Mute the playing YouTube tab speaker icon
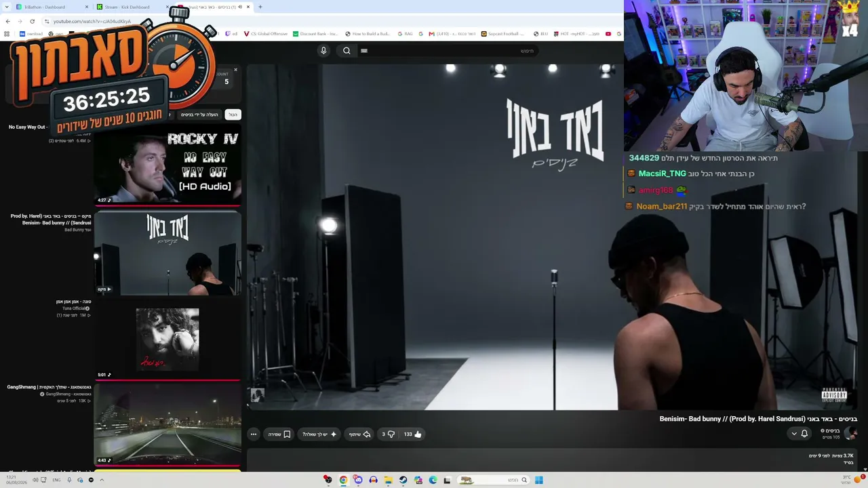868x488 pixels. [x=240, y=7]
